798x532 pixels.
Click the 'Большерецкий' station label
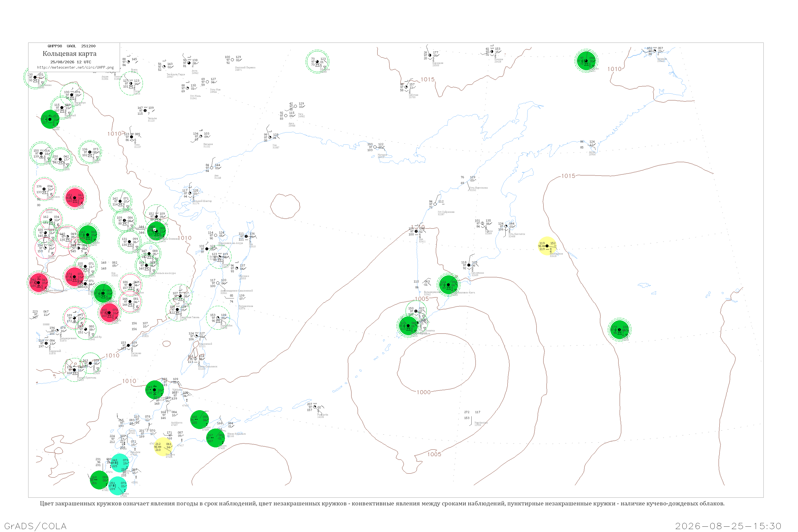[432, 292]
